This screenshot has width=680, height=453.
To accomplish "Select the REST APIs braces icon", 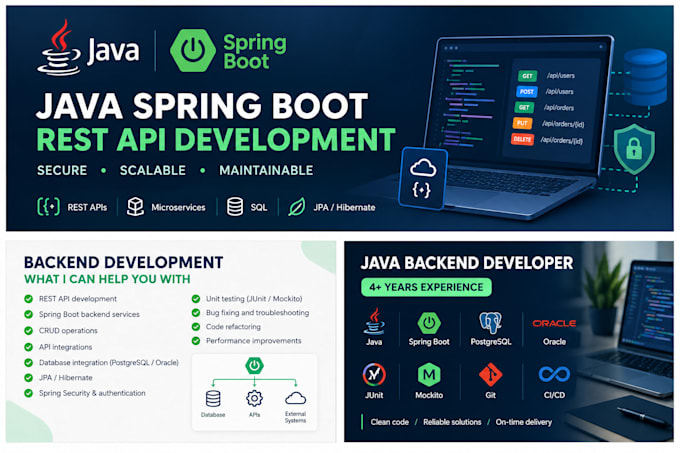I will tap(49, 207).
